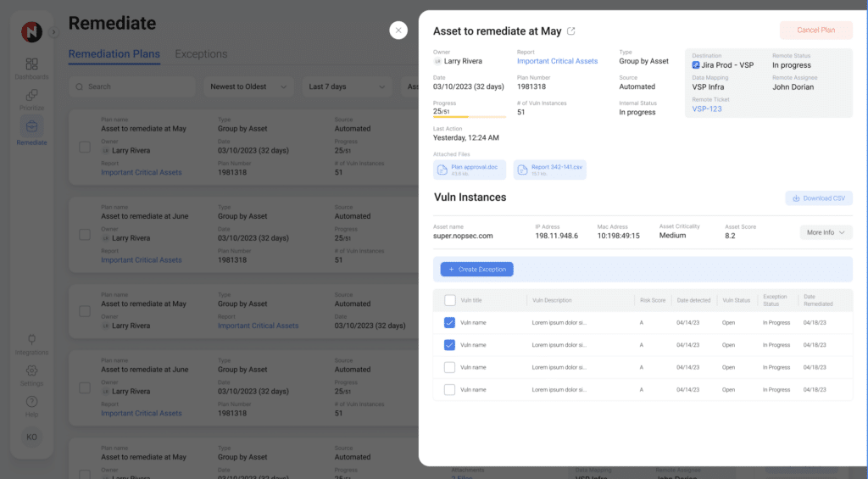This screenshot has width=868, height=479.
Task: Open the Newest to Oldest sort dropdown
Action: (248, 87)
